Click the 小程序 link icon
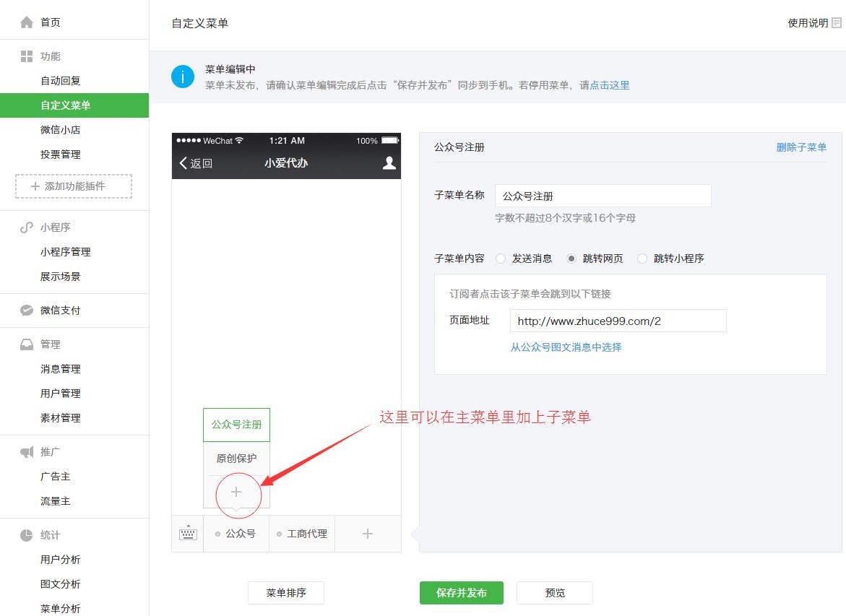846x616 pixels. 27,227
